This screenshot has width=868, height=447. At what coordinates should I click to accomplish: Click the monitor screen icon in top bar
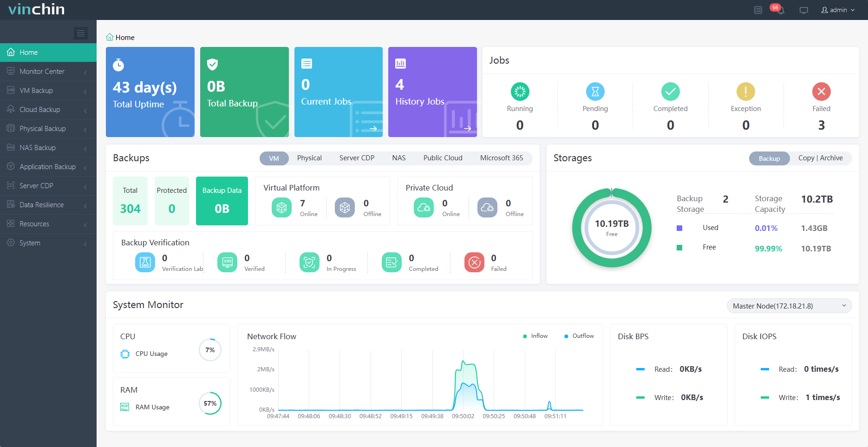(x=804, y=10)
